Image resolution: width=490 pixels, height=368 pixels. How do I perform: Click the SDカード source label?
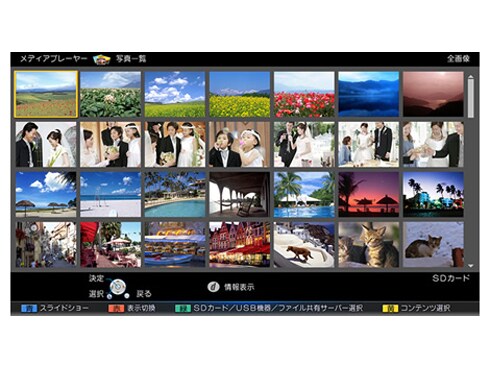tap(451, 278)
